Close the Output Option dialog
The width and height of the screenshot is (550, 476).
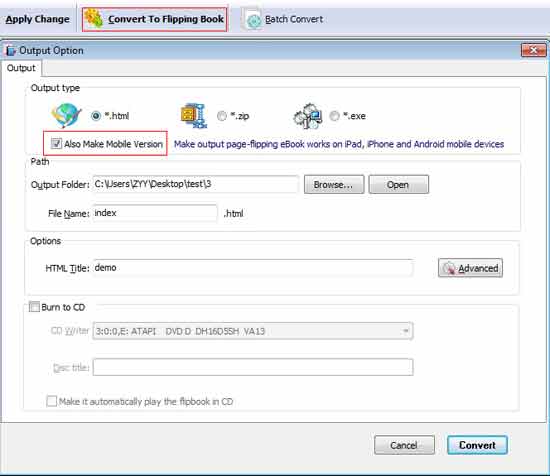click(x=533, y=50)
